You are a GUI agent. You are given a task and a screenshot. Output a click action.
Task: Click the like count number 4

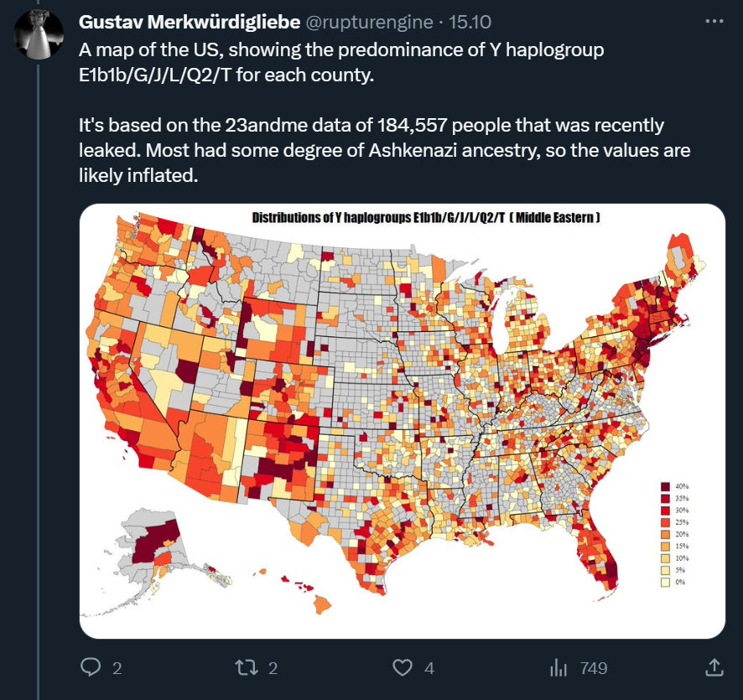429,668
